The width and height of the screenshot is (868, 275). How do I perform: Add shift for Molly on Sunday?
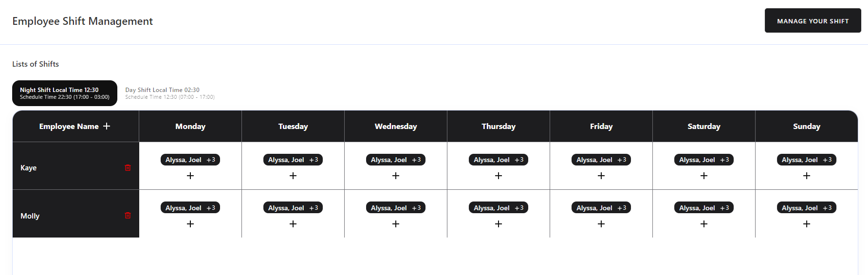(x=807, y=224)
